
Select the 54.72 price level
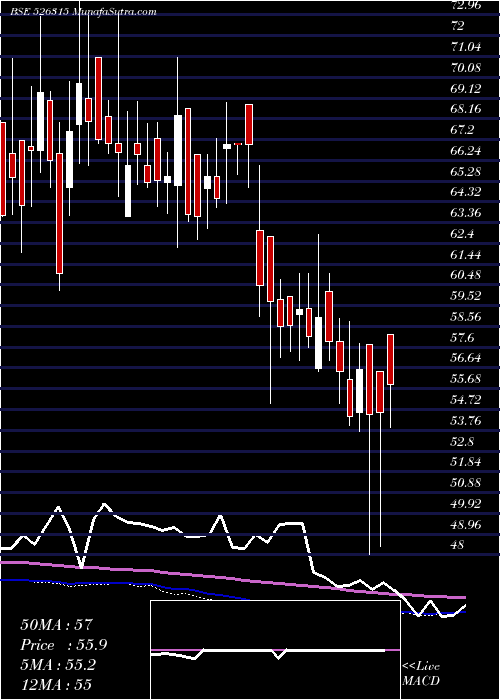pos(467,400)
